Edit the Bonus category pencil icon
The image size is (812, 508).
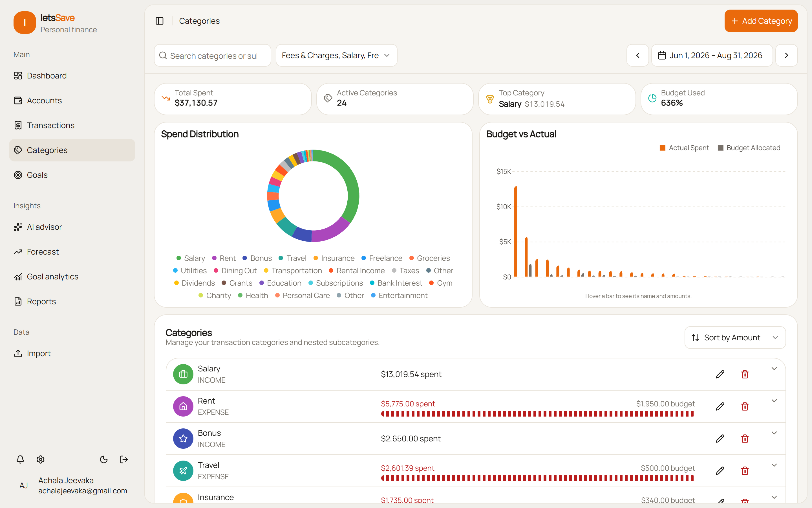coord(720,439)
